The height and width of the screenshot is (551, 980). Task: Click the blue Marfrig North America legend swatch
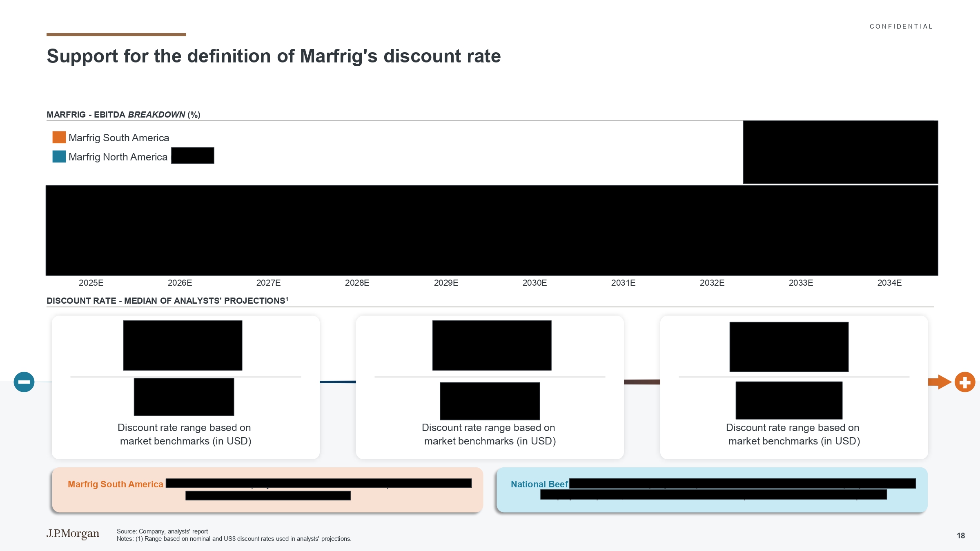[x=59, y=157]
